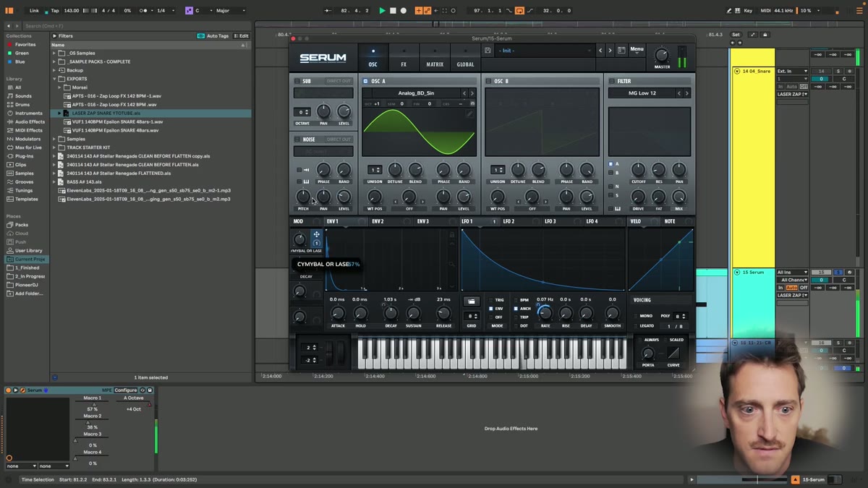Toggle the BPM sync checkbox
Screen dimensions: 868x488
coord(516,300)
